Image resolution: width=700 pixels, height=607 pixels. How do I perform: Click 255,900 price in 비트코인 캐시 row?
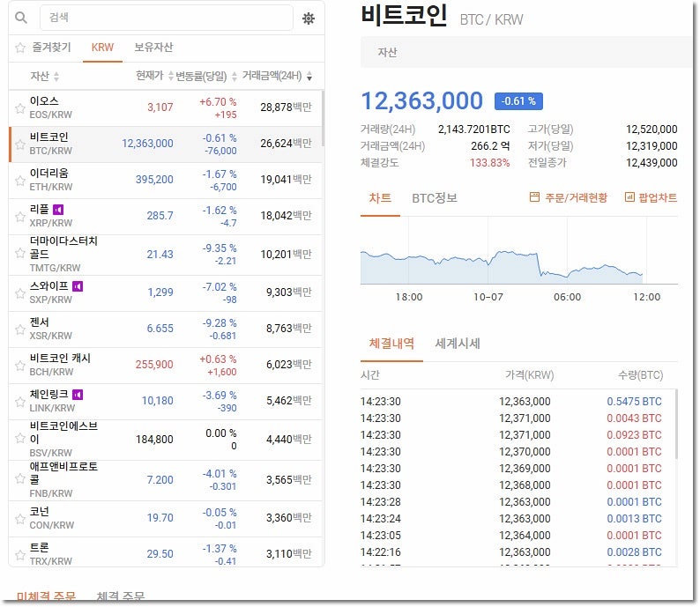154,365
